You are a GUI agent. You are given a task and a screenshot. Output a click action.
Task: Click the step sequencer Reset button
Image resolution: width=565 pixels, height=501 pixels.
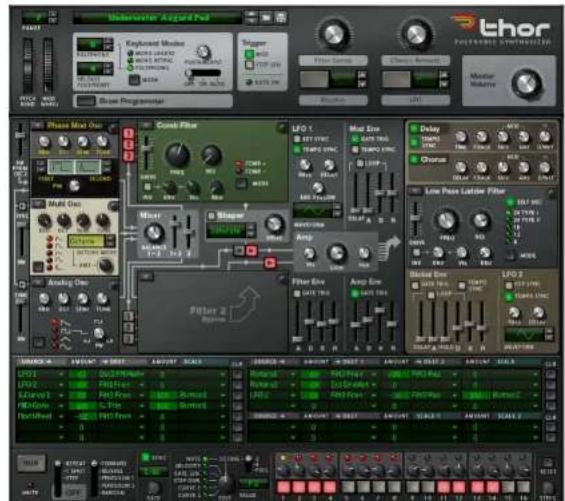point(548,462)
